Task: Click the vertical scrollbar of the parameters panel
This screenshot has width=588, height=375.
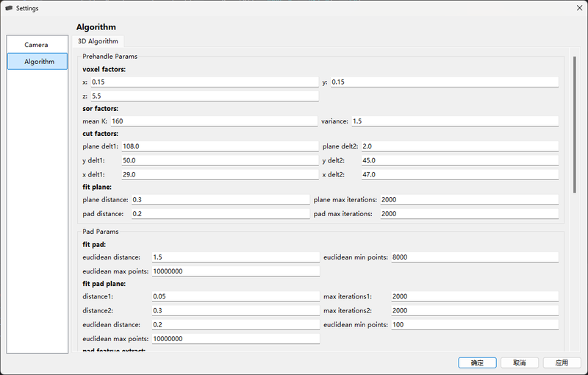Action: point(575,125)
